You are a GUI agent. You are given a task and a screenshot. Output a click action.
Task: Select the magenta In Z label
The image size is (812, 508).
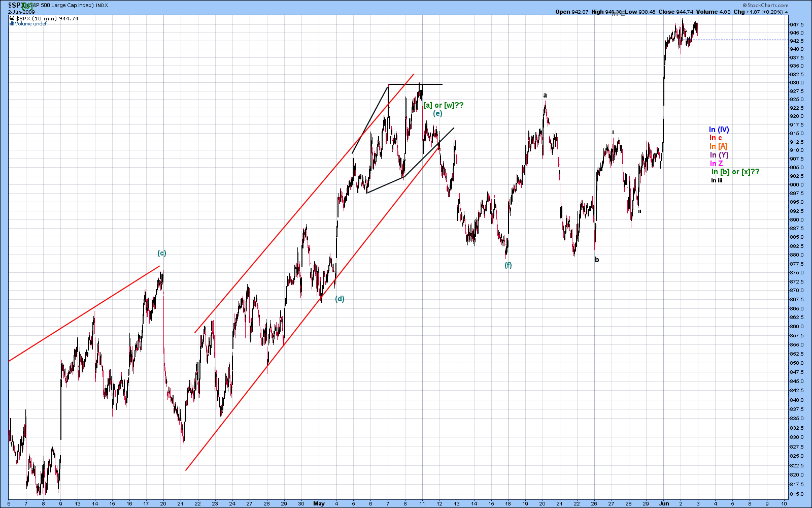point(717,164)
